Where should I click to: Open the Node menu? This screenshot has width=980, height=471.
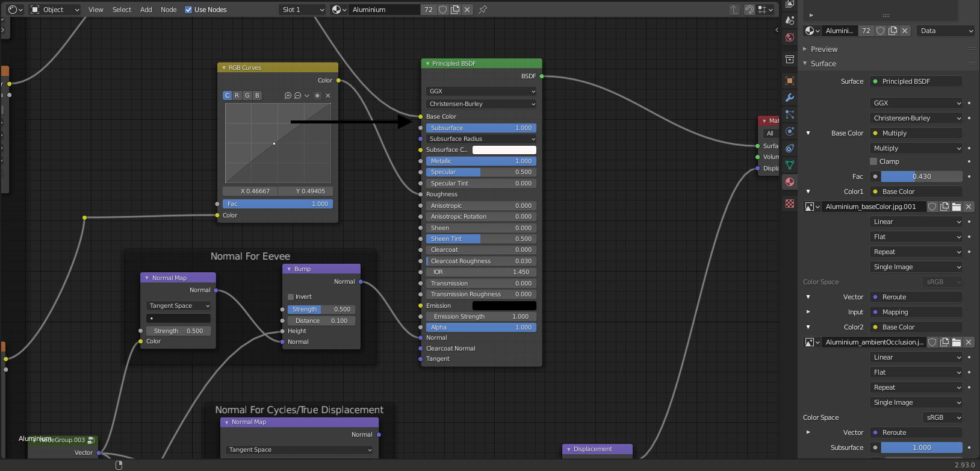click(169, 10)
